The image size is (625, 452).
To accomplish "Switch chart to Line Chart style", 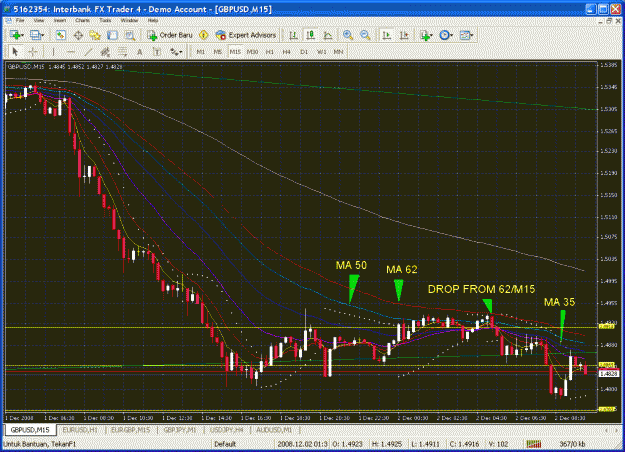I will [328, 35].
